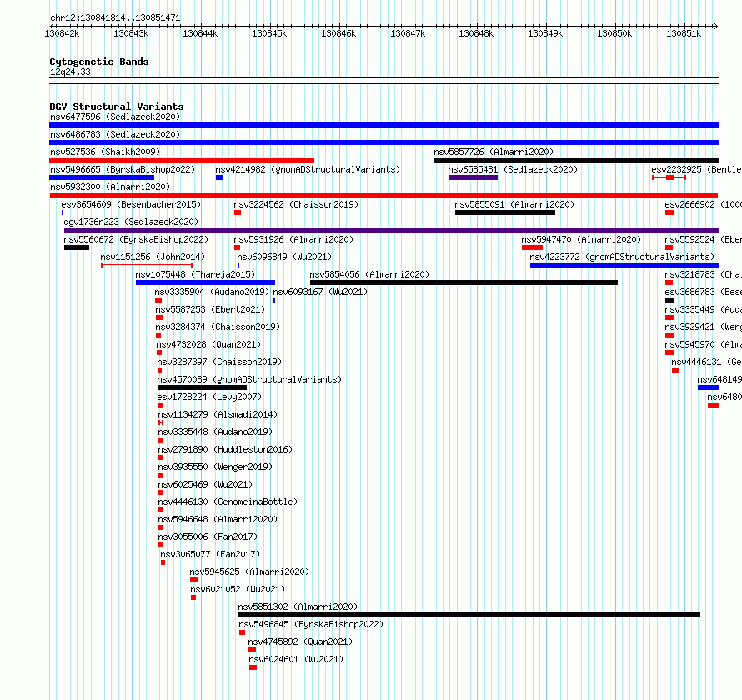The width and height of the screenshot is (742, 700).
Task: Click the black marker under esv3686783
Action: pyautogui.click(x=669, y=300)
